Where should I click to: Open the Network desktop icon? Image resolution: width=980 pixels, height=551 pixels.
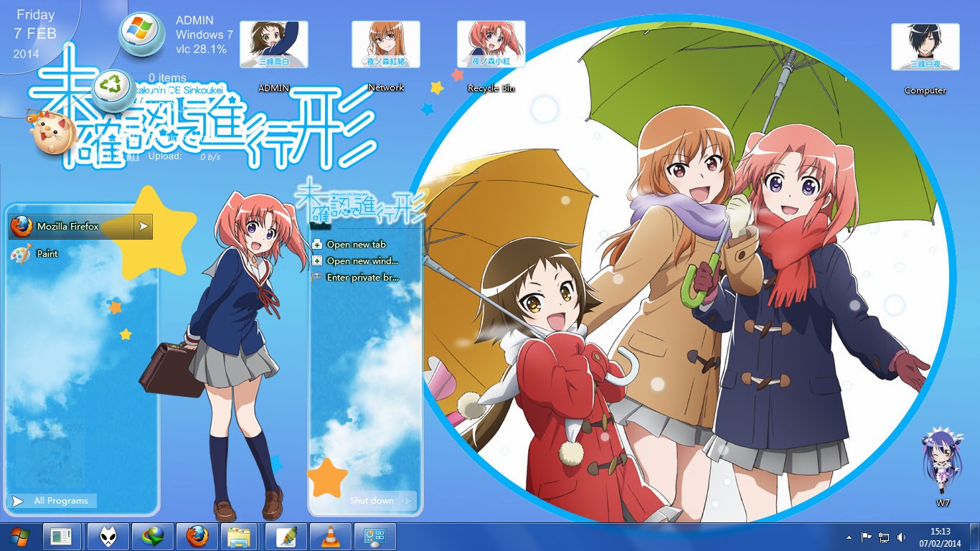tap(385, 44)
